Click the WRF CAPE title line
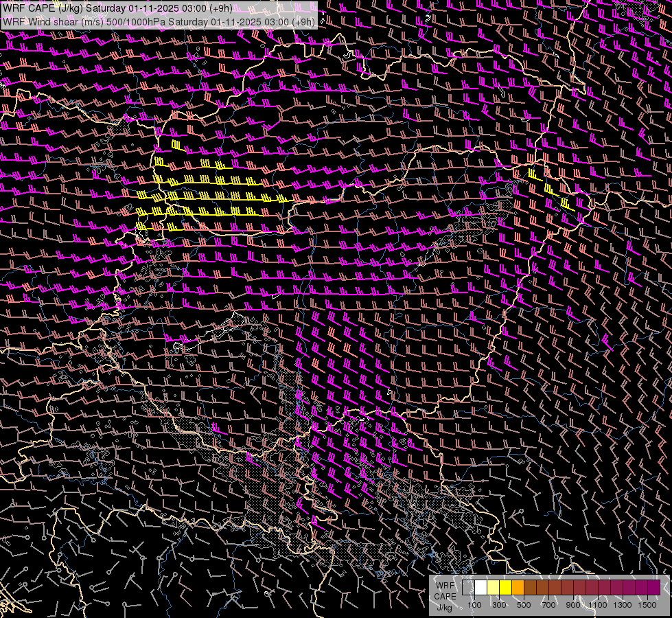The height and width of the screenshot is (618, 672). (x=117, y=8)
